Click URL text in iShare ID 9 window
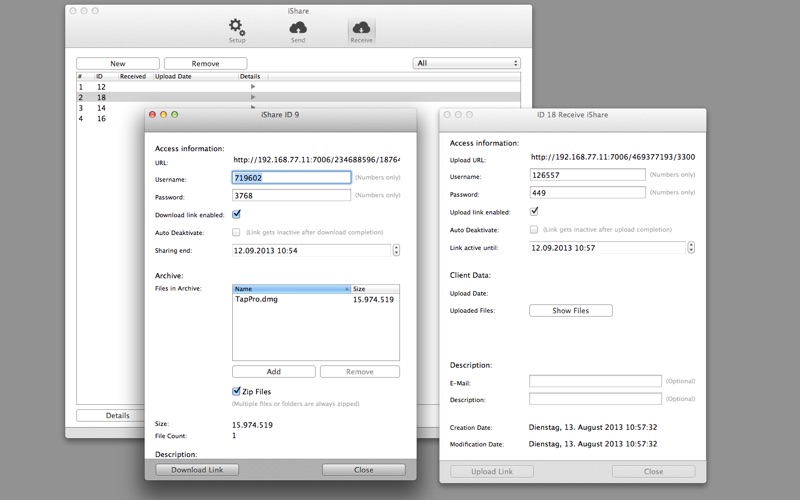Screen dimensions: 800x500 (316, 160)
